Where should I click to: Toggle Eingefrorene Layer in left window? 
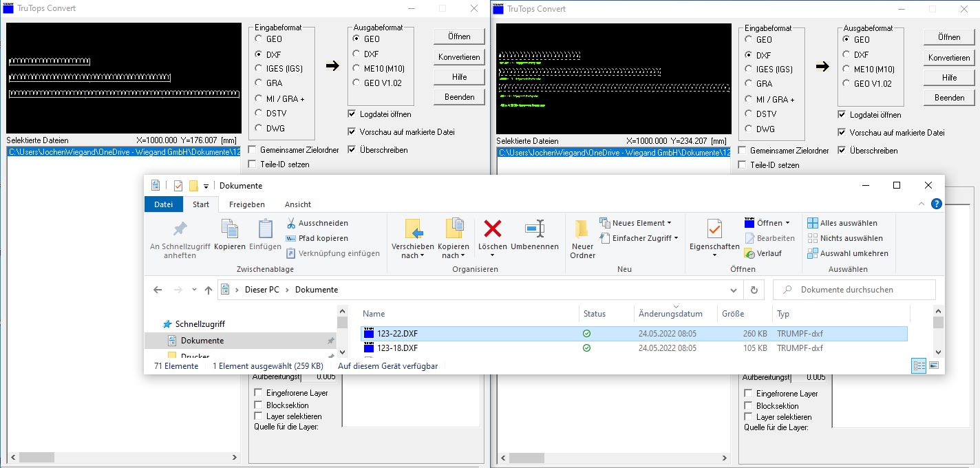click(x=259, y=393)
